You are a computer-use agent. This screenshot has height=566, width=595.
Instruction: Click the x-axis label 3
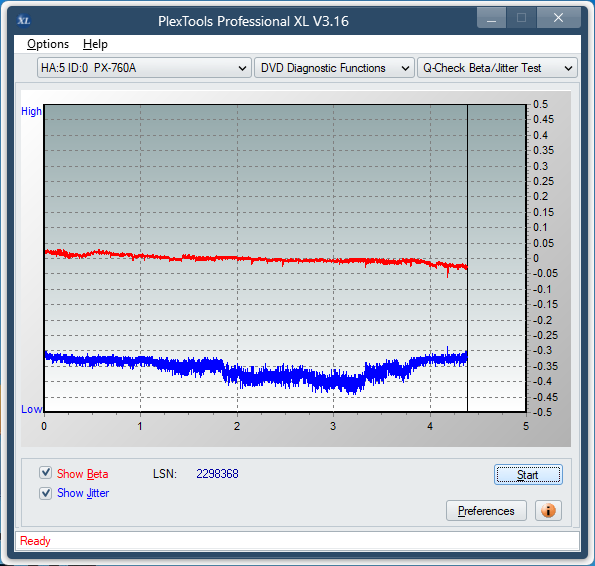[333, 426]
